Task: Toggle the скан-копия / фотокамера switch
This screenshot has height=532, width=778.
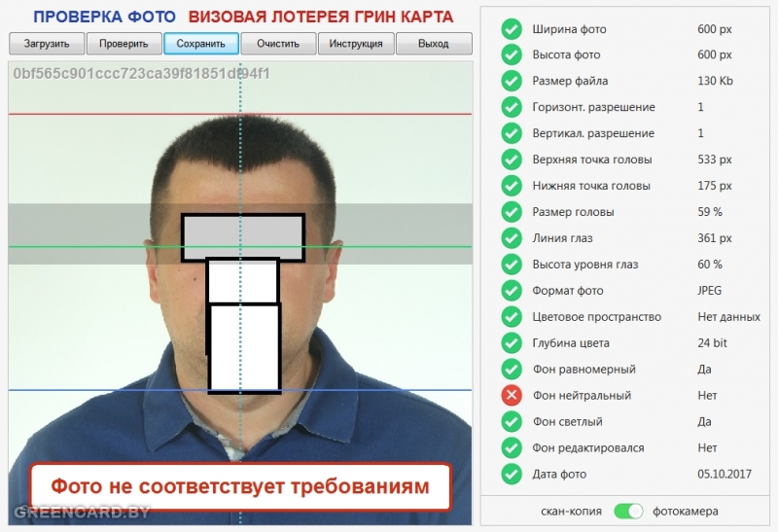Action: pyautogui.click(x=629, y=511)
